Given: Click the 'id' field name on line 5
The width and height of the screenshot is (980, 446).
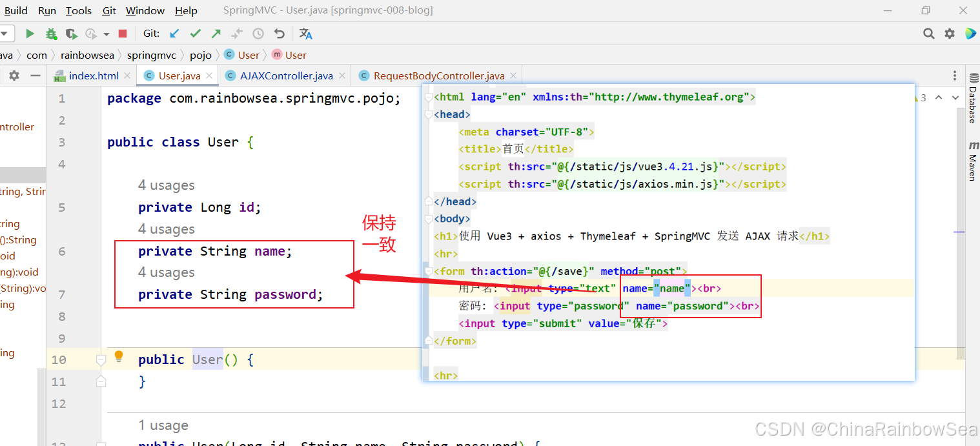Looking at the screenshot, I should tap(246, 207).
